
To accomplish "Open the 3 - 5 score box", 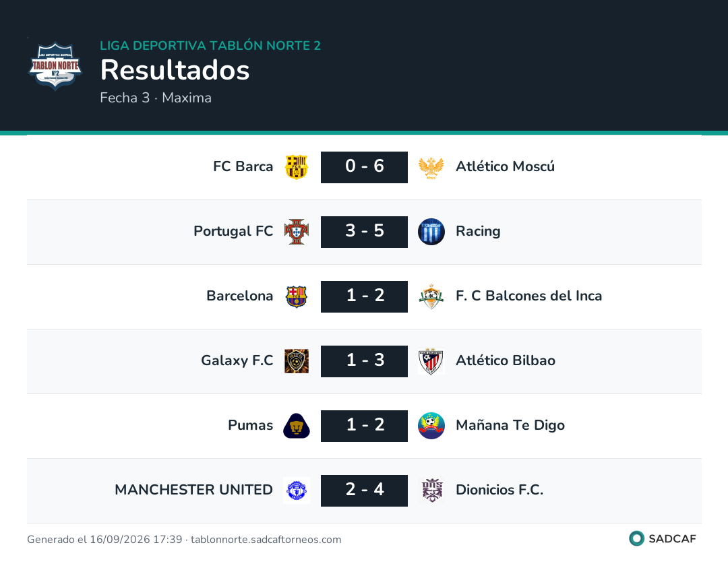I will click(x=364, y=232).
